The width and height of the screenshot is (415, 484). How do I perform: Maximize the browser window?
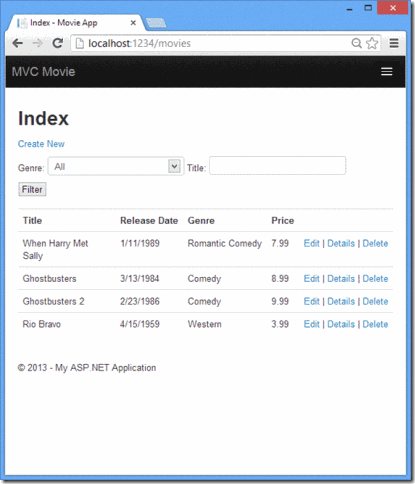pyautogui.click(x=368, y=8)
